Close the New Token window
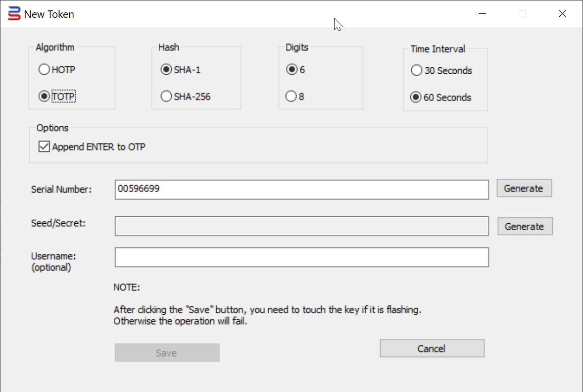Image resolution: width=583 pixels, height=392 pixels. click(562, 14)
